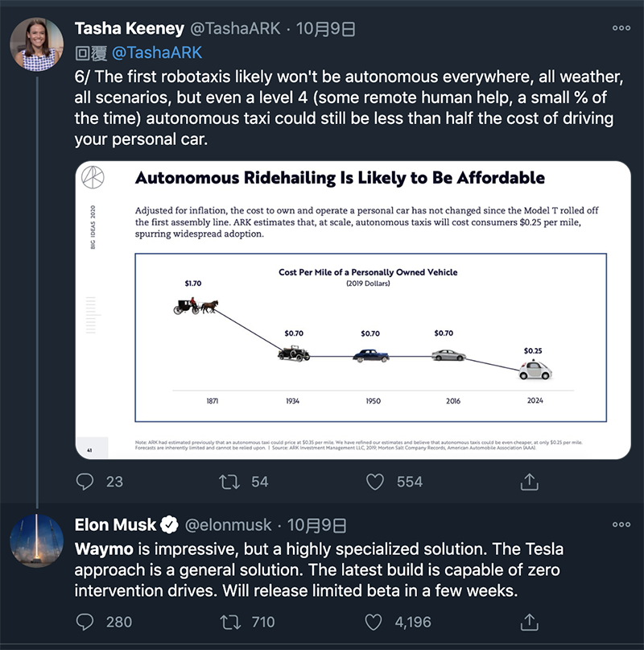Open Tasha Keeney's profile picture
Screen dimensions: 644x650
37,44
